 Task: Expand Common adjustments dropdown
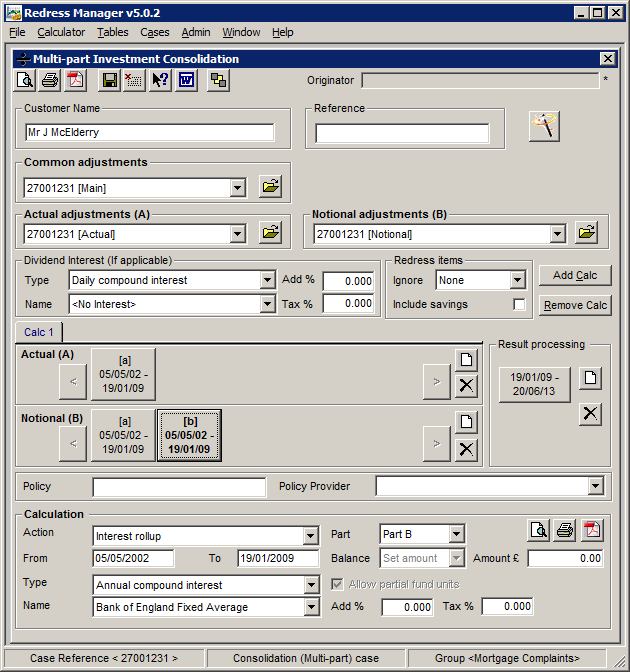point(237,188)
